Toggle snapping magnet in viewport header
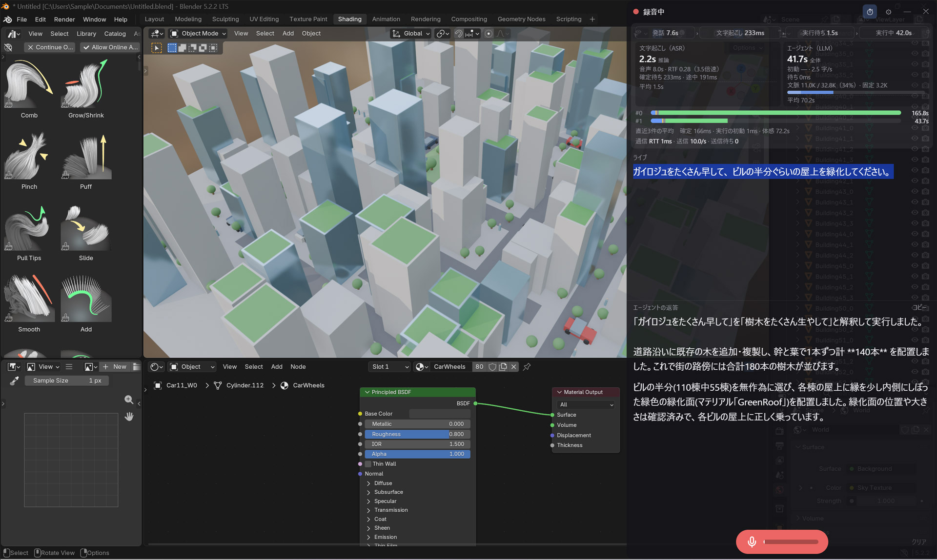This screenshot has width=937, height=560. (458, 33)
